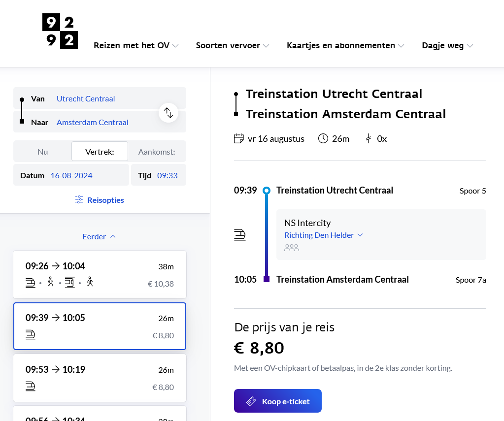Open Reisopties travel options

tap(105, 200)
